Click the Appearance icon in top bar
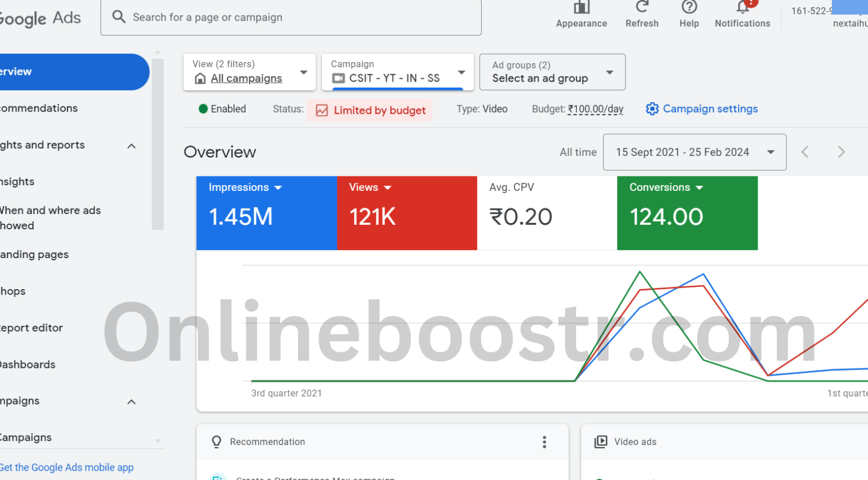Image resolution: width=868 pixels, height=480 pixels. [581, 8]
